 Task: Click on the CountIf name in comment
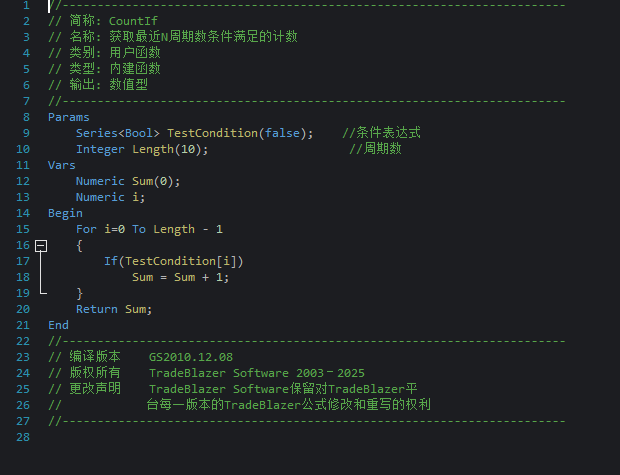[x=133, y=21]
